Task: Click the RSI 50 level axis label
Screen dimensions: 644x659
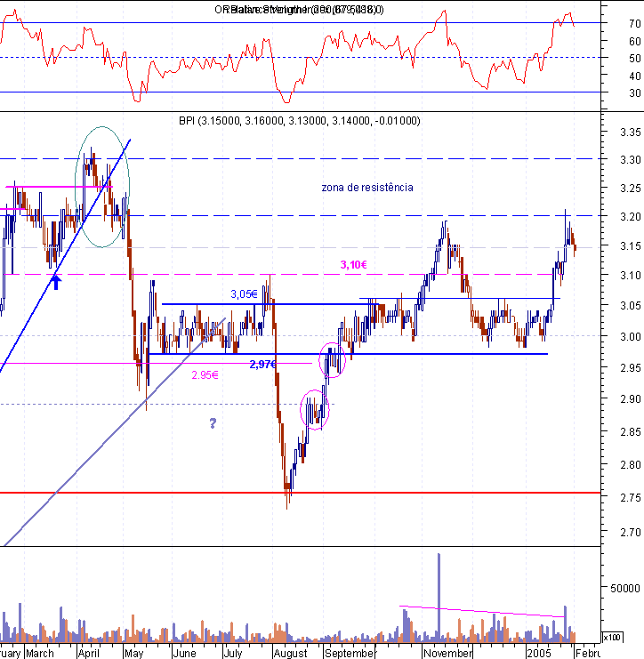Action: tap(635, 59)
